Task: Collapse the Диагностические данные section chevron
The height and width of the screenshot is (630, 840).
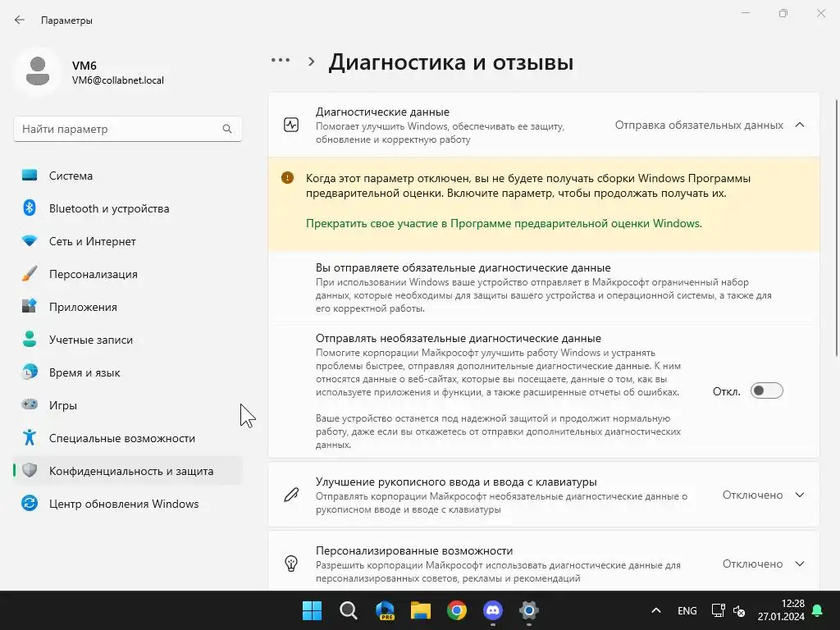Action: (x=800, y=125)
